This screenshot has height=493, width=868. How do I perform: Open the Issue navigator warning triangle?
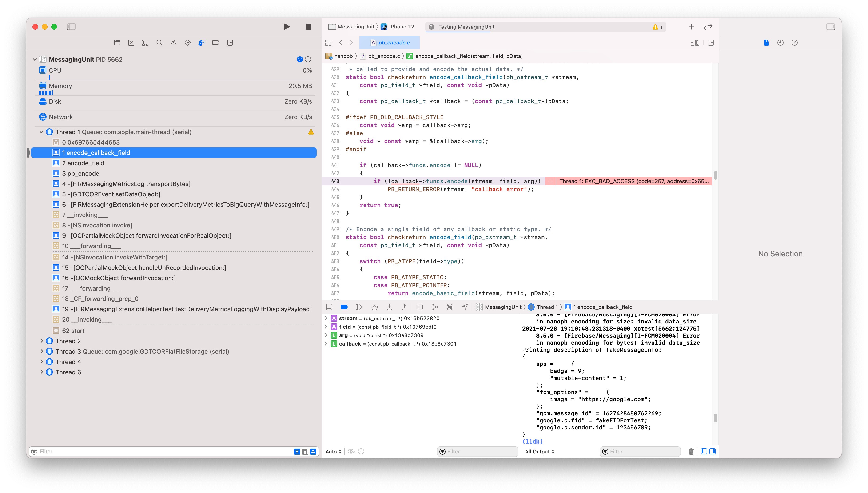174,43
